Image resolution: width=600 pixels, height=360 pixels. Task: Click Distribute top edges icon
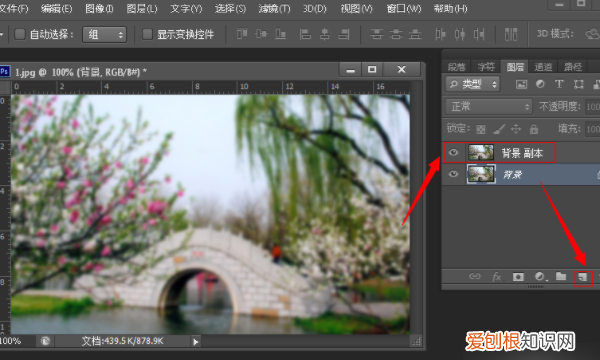(x=377, y=34)
